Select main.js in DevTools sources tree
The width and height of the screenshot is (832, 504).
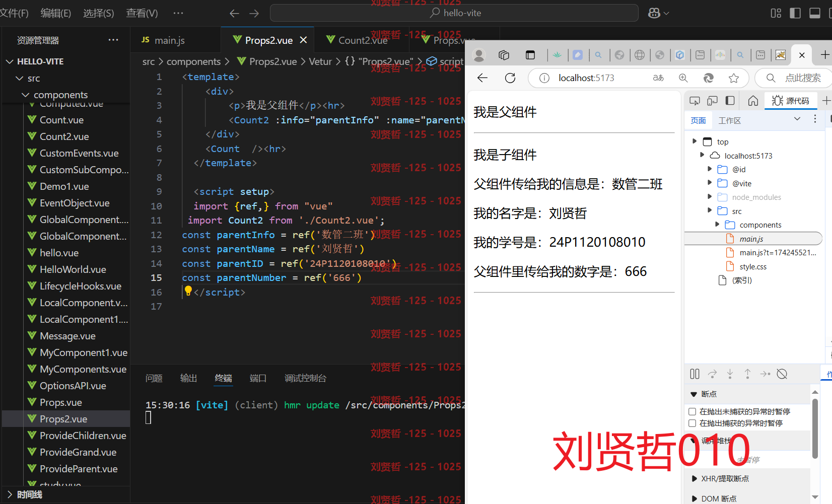[x=753, y=239]
